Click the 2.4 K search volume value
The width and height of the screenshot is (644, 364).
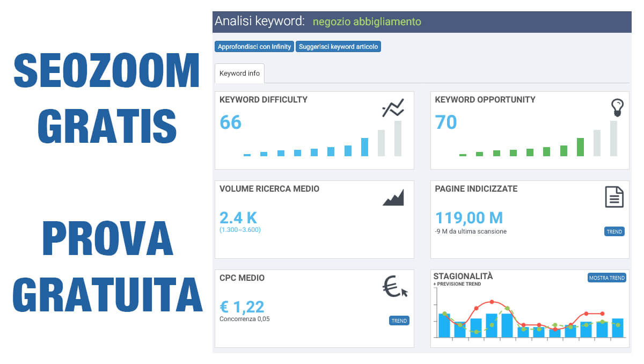pyautogui.click(x=238, y=217)
